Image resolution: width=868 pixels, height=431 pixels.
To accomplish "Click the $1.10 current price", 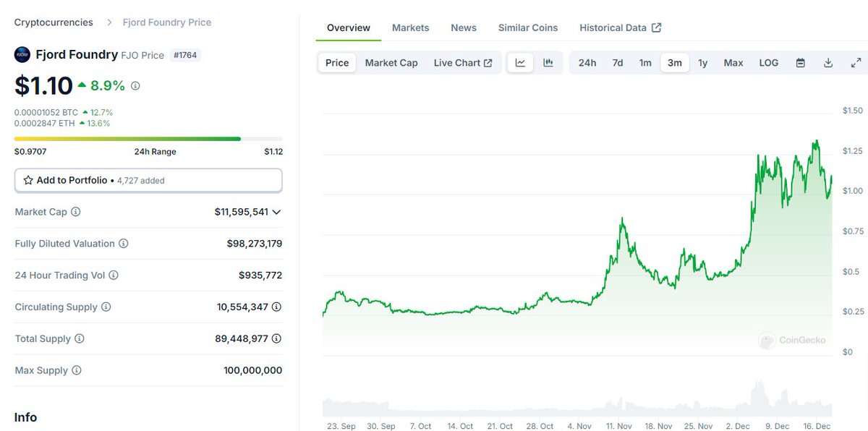I will [43, 85].
